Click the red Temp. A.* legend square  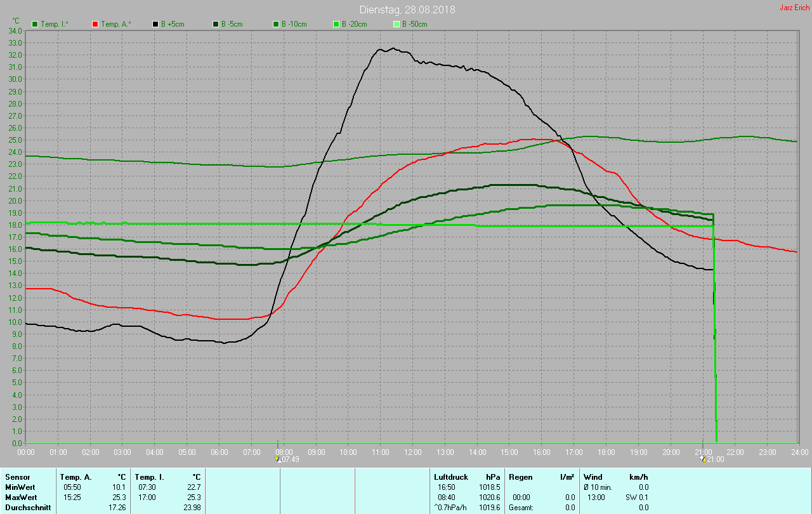[x=95, y=24]
